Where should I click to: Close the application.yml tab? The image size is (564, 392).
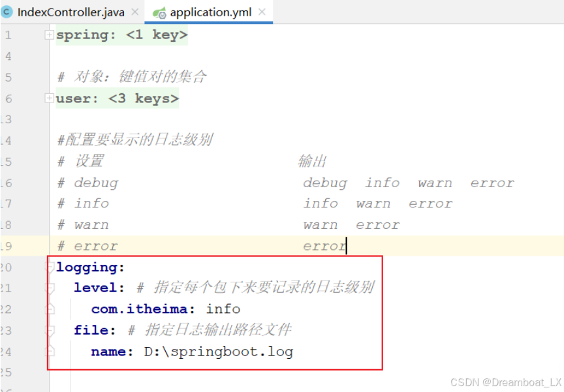[262, 12]
